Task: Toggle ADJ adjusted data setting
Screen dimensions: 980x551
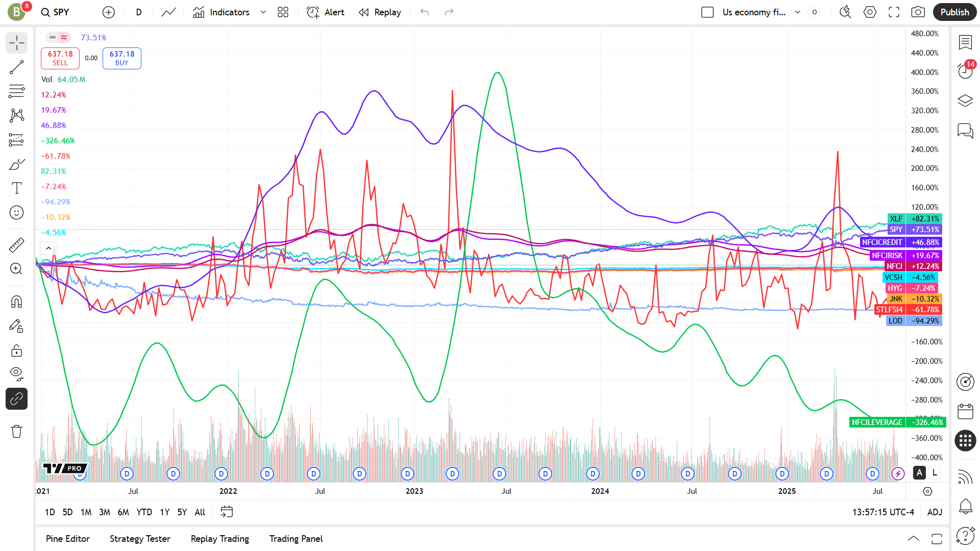Action: (x=935, y=512)
